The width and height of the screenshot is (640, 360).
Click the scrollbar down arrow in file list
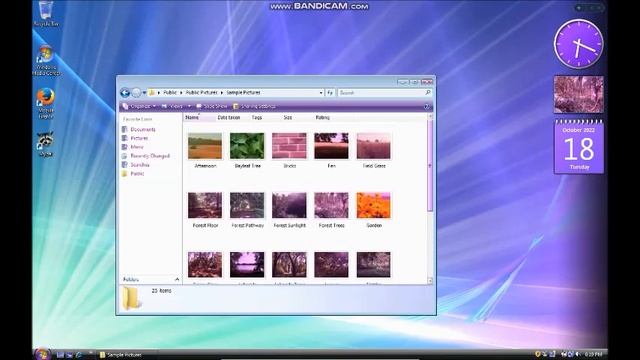430,281
